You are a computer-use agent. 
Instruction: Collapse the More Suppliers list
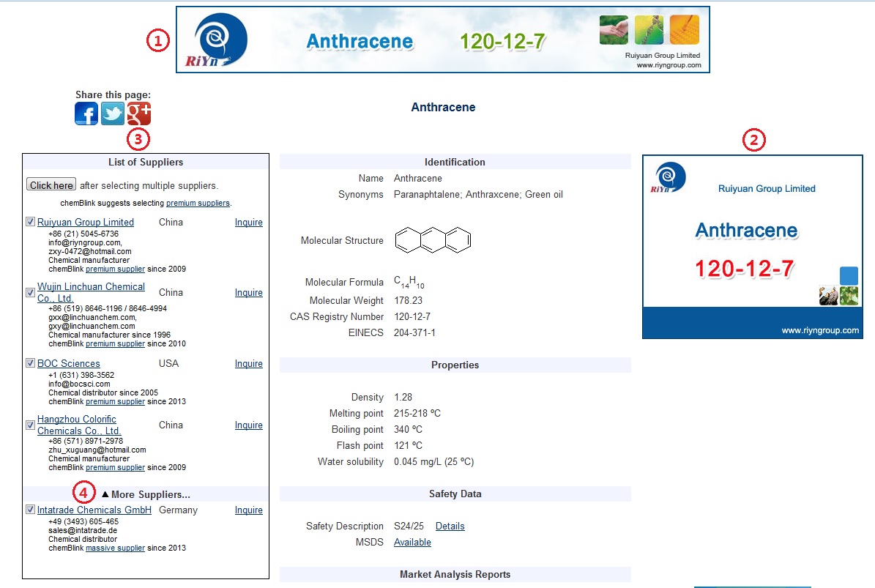click(146, 494)
